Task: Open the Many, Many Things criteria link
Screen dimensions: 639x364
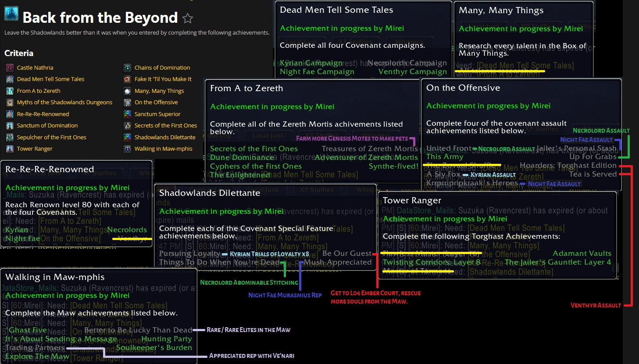Action: 159,91
